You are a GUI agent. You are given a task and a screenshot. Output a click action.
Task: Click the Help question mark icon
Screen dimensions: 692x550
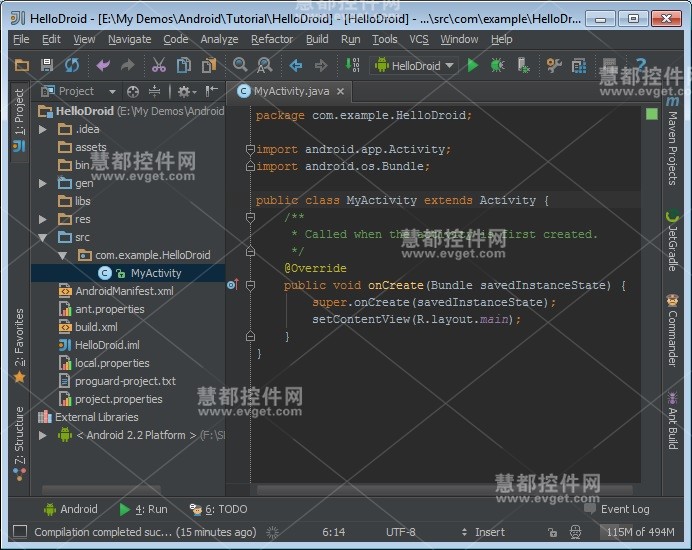[x=640, y=65]
